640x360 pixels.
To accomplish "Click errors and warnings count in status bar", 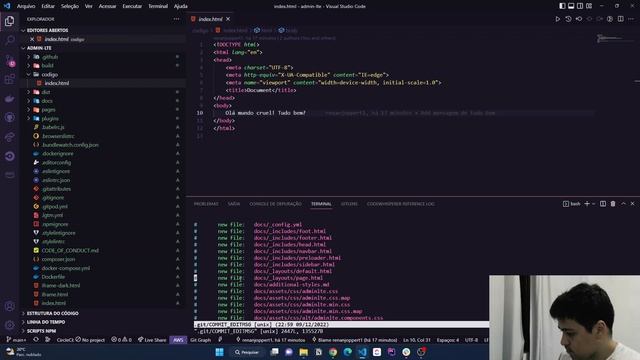I will point(122,340).
